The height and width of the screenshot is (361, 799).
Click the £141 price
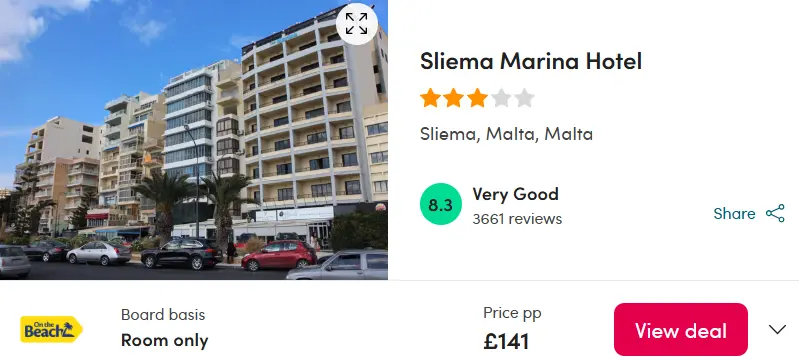tap(506, 342)
